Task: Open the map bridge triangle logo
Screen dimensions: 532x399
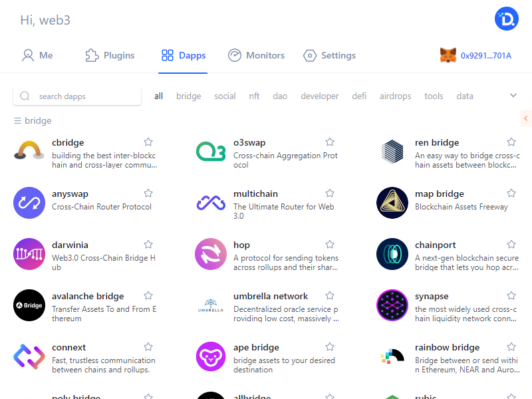Action: pyautogui.click(x=392, y=203)
